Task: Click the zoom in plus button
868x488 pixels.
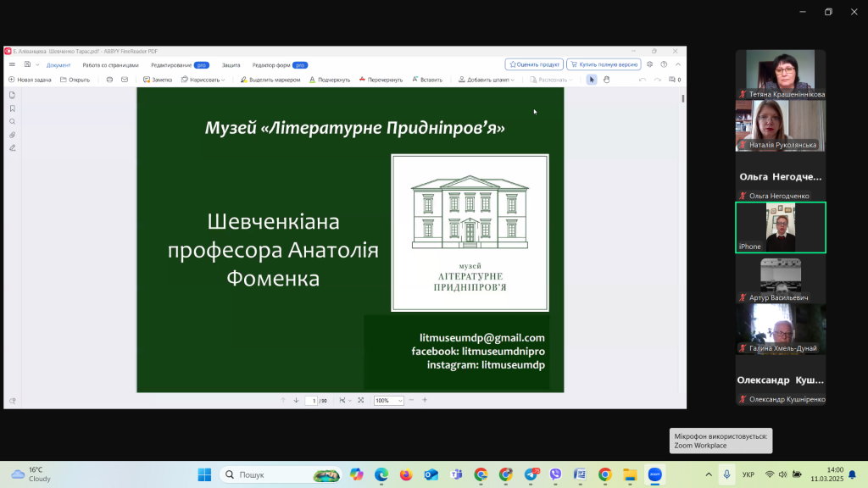Action: coord(425,400)
